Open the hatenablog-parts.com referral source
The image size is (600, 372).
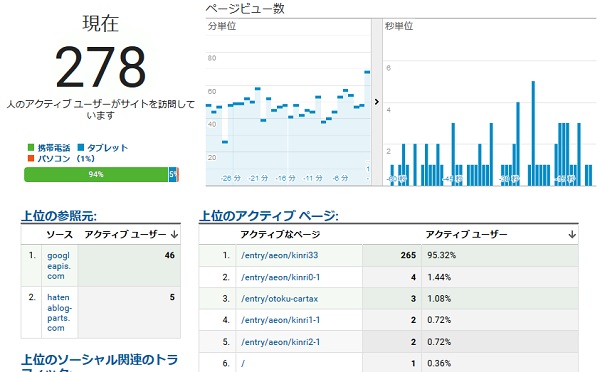(x=60, y=312)
